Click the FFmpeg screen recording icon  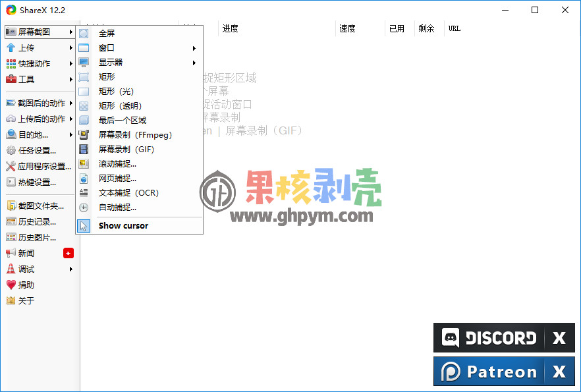click(84, 135)
